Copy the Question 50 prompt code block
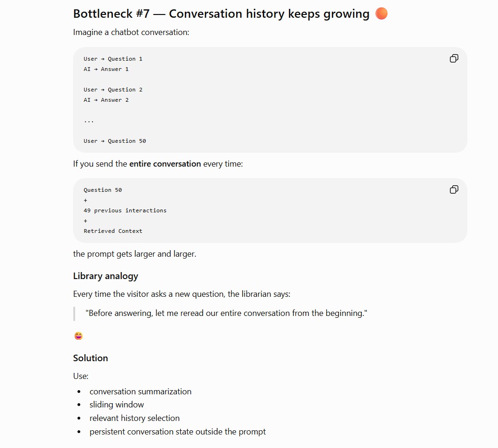The image size is (498, 448). click(454, 189)
